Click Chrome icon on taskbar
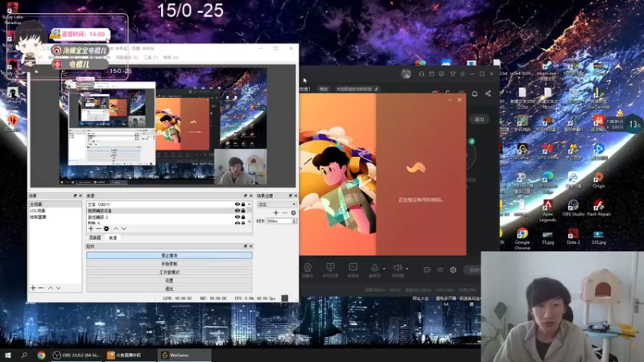 pos(41,356)
